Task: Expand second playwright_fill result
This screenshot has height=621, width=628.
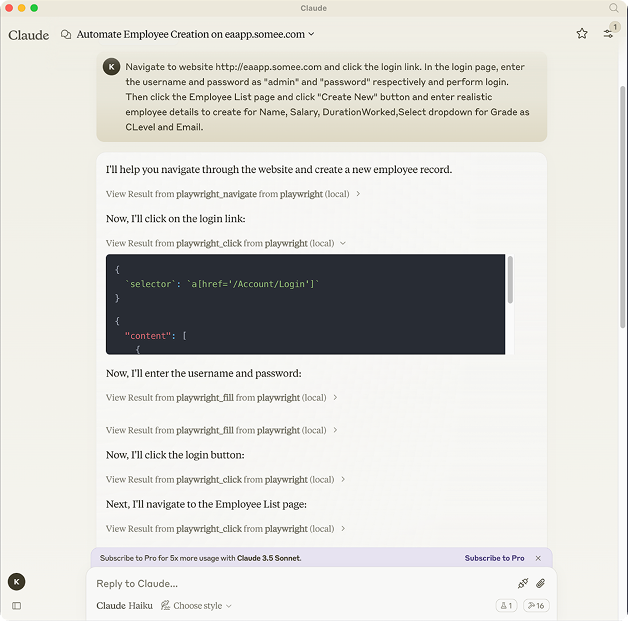Action: [221, 430]
